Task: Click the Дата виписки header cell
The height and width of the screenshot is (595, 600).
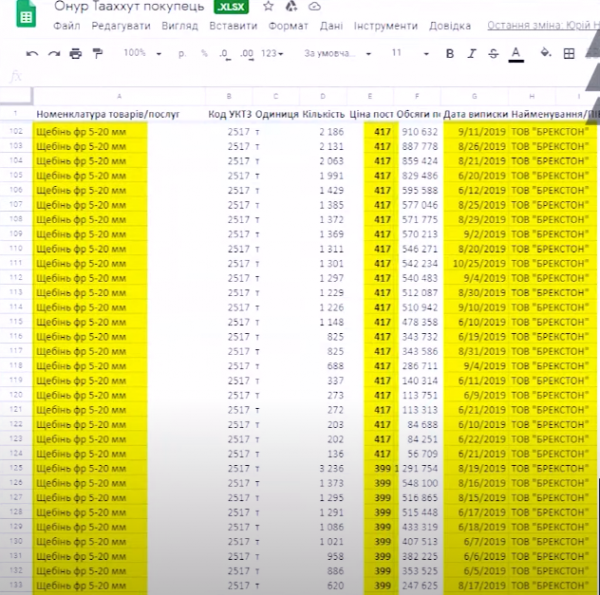Action: point(475,114)
